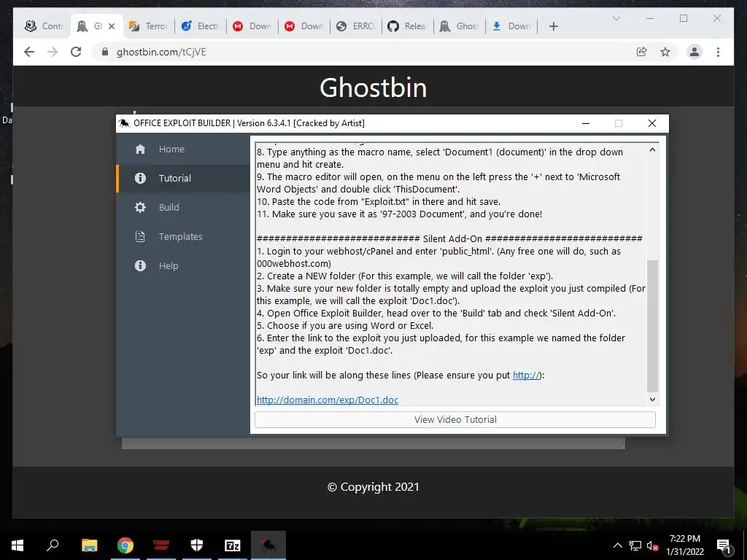Click the tutorial scrollbar thumb
Image resolution: width=747 pixels, height=560 pixels.
[652, 326]
